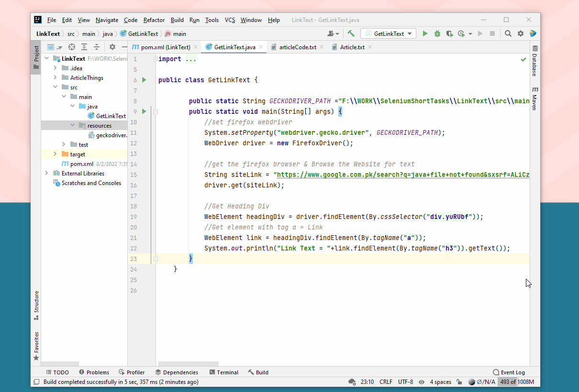Collapse the java folder
The width and height of the screenshot is (579, 392).
73,106
